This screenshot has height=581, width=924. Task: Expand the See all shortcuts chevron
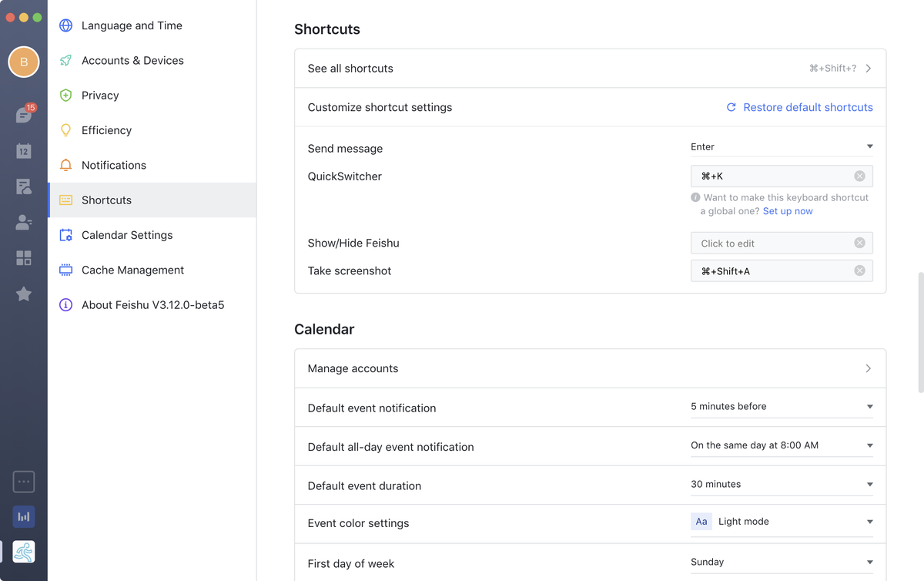pyautogui.click(x=868, y=69)
